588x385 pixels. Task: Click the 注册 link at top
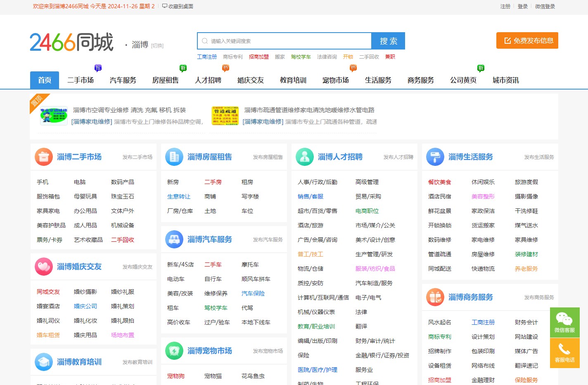[505, 6]
